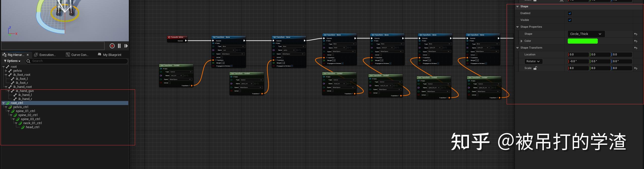Select the ik_foot_l bone icon
Viewport: 644px width, 169px height.
[13, 79]
